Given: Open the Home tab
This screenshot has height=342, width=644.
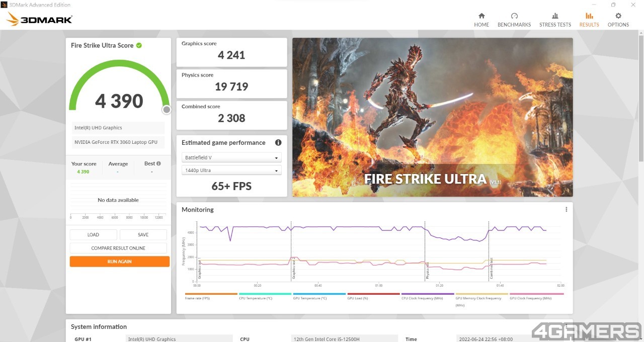Looking at the screenshot, I should tap(481, 20).
